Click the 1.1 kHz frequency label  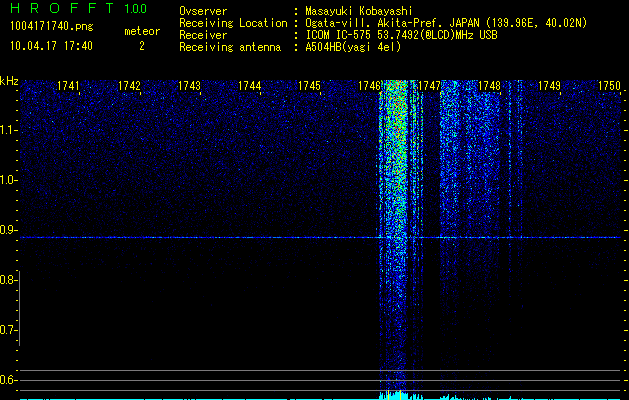[x=8, y=130]
